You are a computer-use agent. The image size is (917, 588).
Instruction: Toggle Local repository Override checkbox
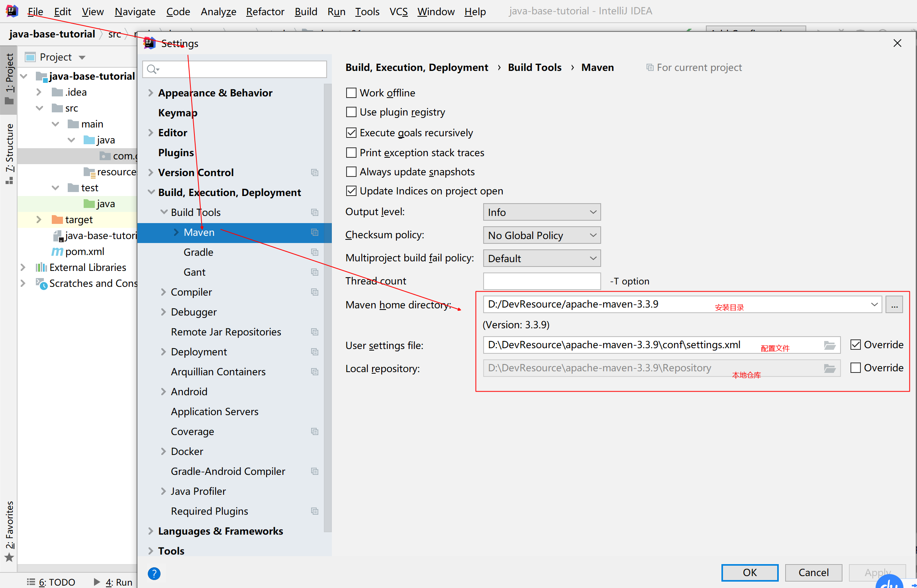(x=855, y=368)
